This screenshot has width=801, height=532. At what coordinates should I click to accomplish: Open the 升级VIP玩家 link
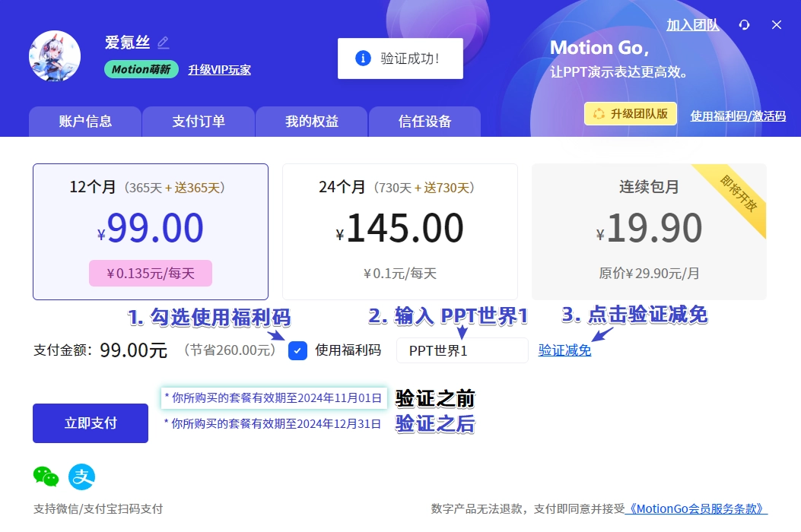coord(219,69)
